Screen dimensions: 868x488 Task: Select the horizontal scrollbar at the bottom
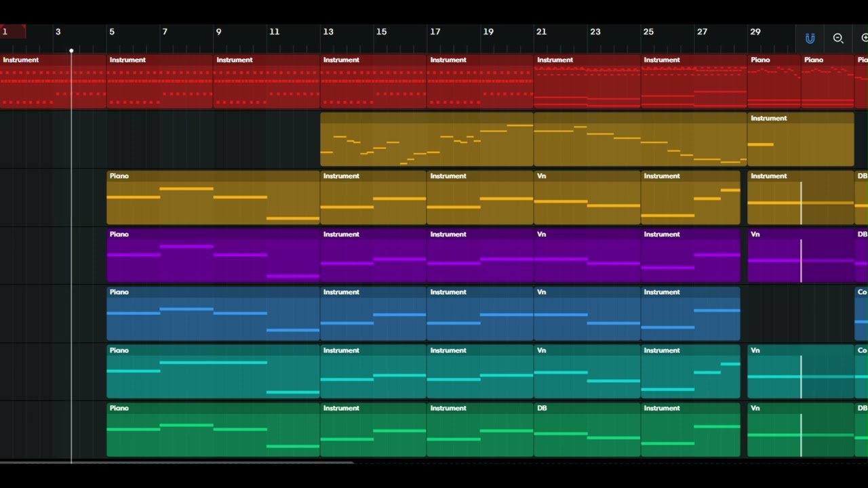(x=176, y=463)
